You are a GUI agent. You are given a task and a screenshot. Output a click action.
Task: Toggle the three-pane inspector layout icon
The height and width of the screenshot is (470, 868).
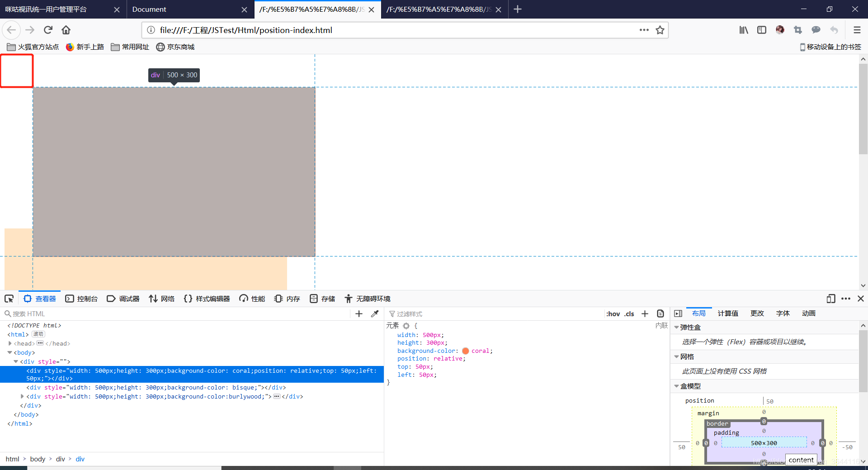click(x=678, y=313)
